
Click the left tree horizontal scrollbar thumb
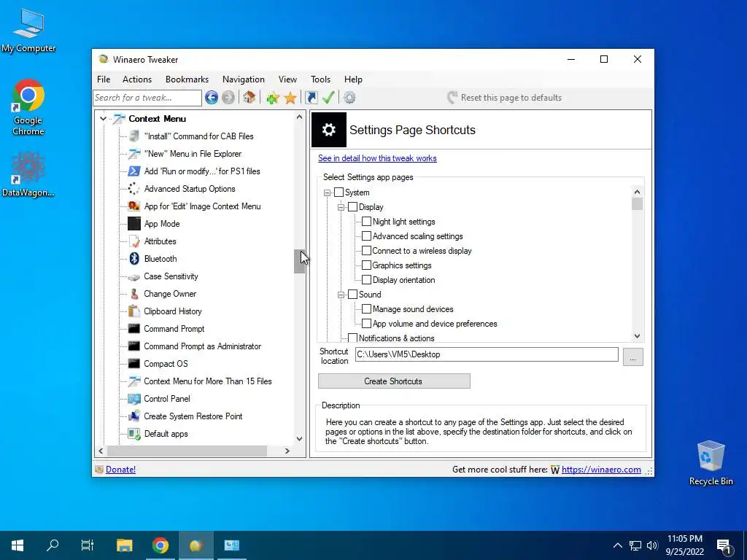click(187, 451)
